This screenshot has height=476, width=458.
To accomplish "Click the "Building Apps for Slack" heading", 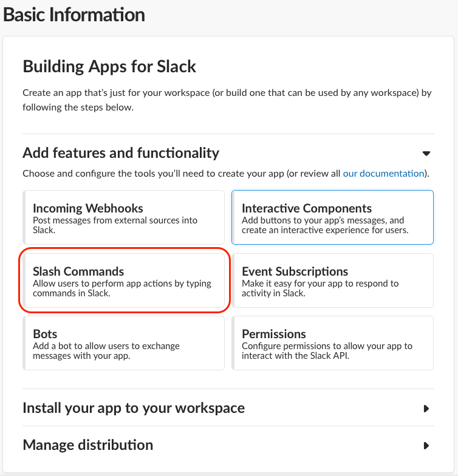I will [x=109, y=66].
